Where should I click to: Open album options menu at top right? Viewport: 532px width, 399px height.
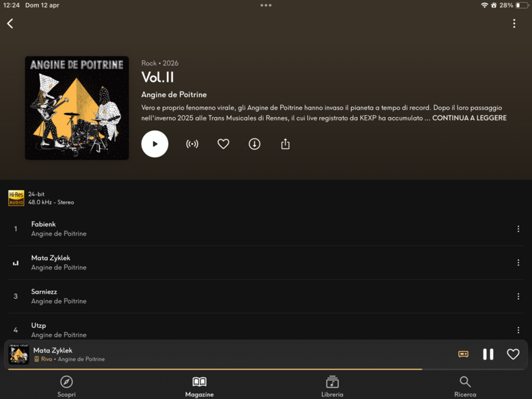pos(514,23)
